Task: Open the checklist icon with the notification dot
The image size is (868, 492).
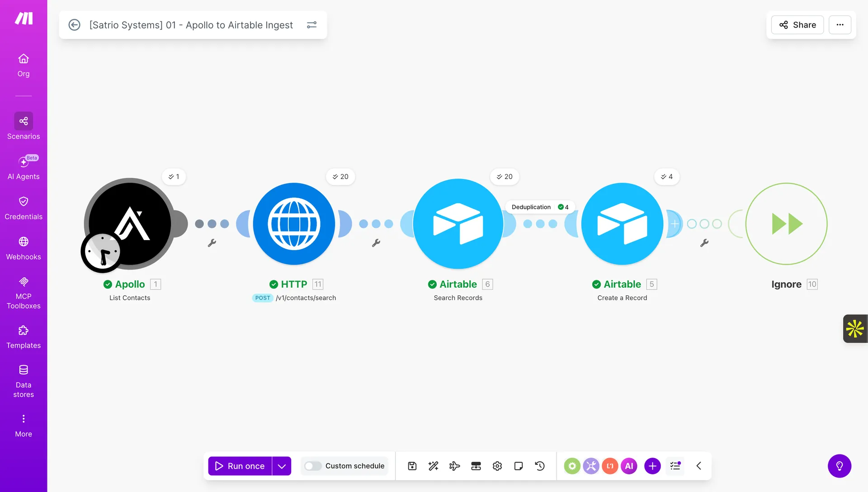Action: (x=675, y=466)
